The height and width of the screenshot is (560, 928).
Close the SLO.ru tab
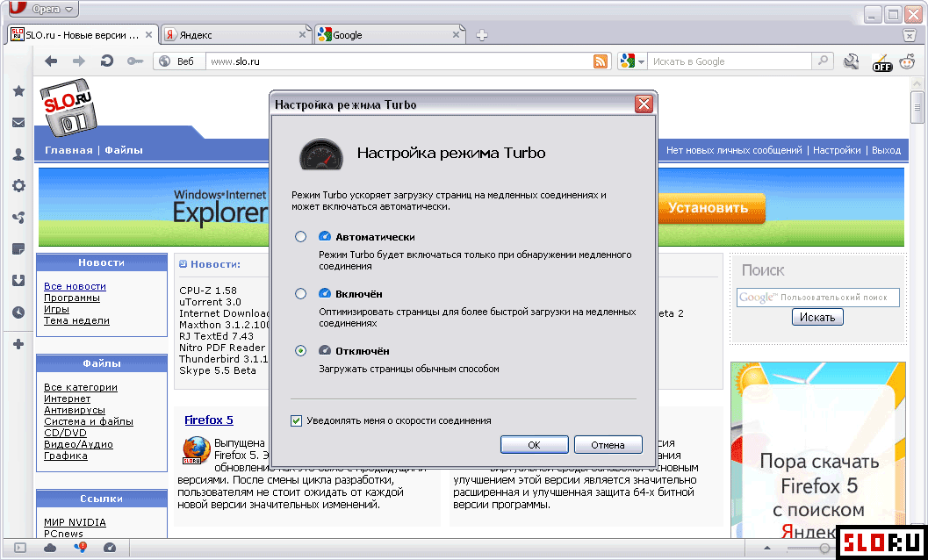click(x=148, y=35)
